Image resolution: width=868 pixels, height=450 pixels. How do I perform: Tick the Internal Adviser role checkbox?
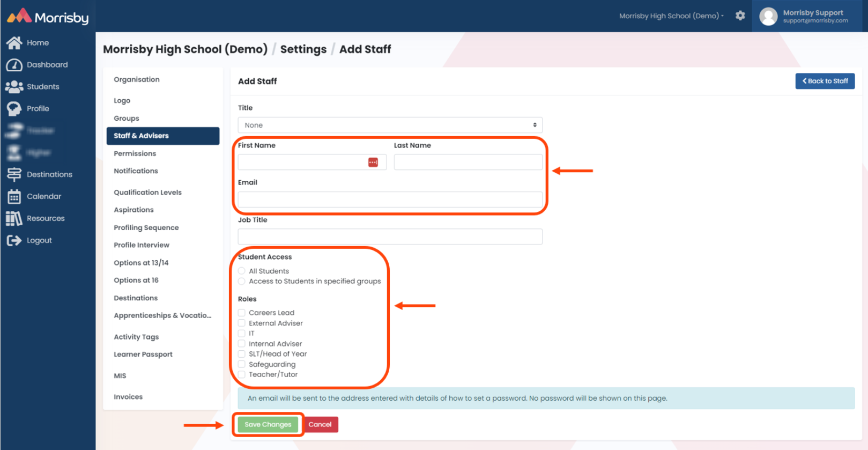[242, 344]
